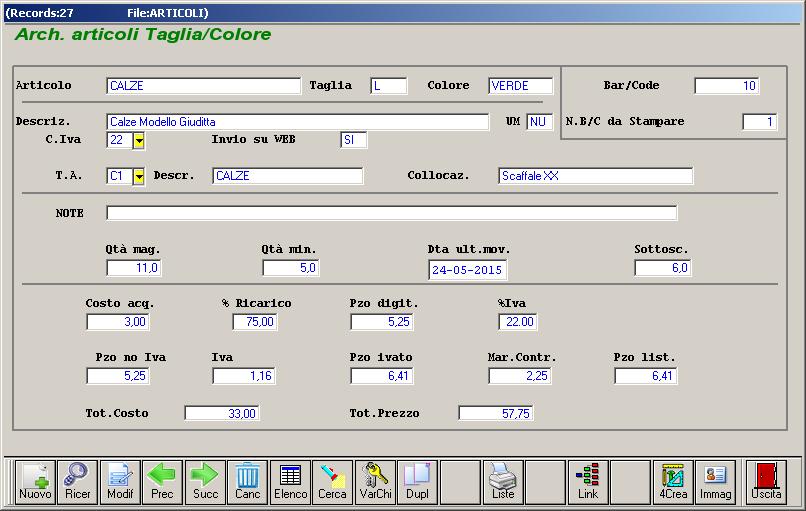Click the UM field showing NU
This screenshot has height=511, width=806.
539,122
